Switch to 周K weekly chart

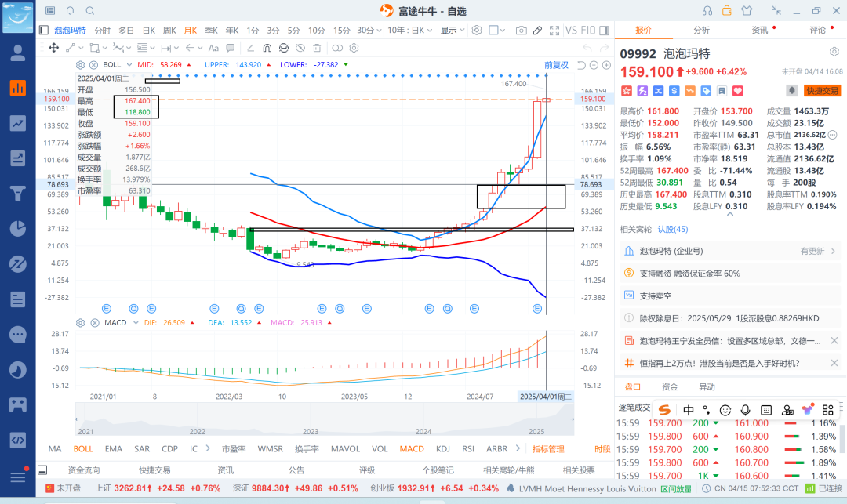click(169, 31)
